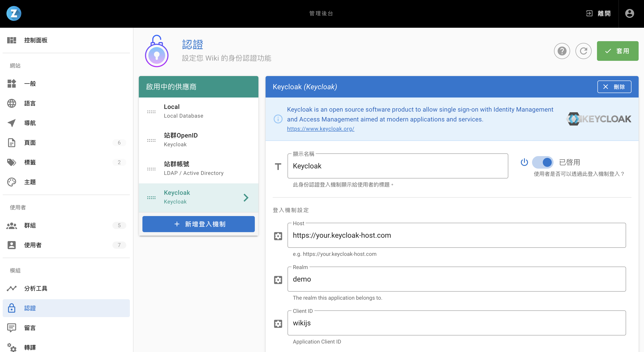Open 一般 settings menu item
644x352 pixels.
click(x=66, y=83)
